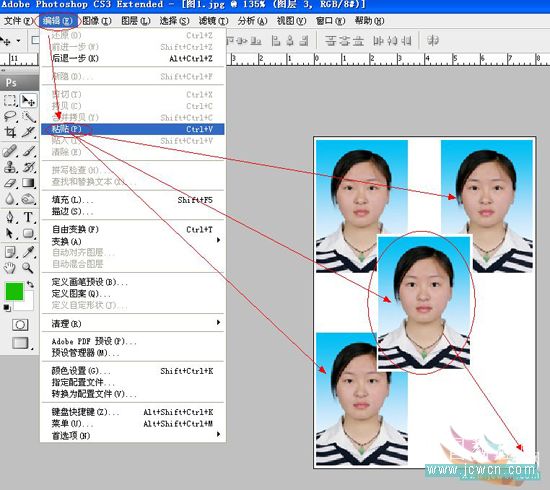Select the Eyedropper tool
550x490 pixels.
click(28, 252)
